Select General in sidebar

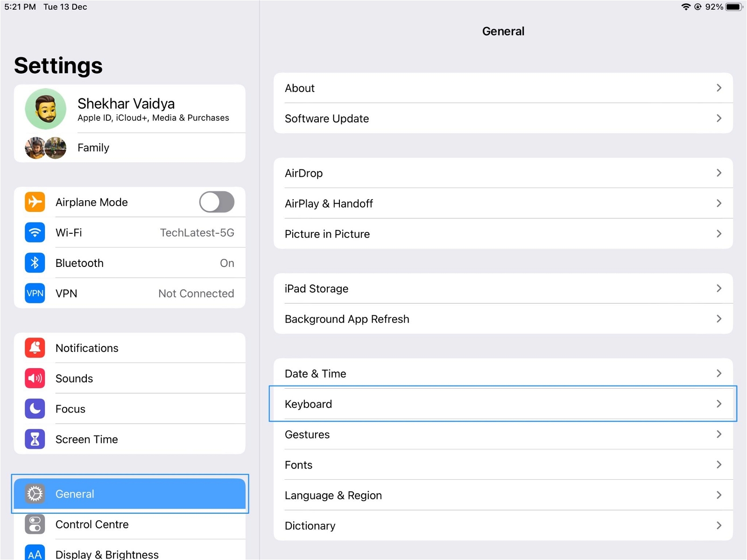pos(130,494)
